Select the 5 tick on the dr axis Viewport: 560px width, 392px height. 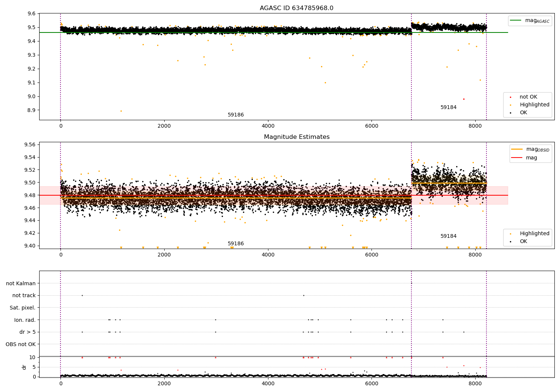click(x=34, y=367)
